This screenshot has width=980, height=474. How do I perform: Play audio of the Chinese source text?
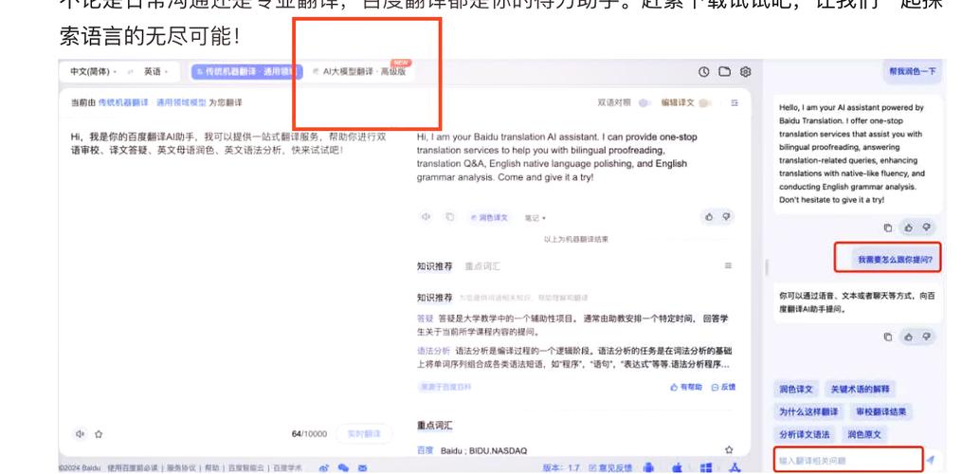[x=80, y=433]
